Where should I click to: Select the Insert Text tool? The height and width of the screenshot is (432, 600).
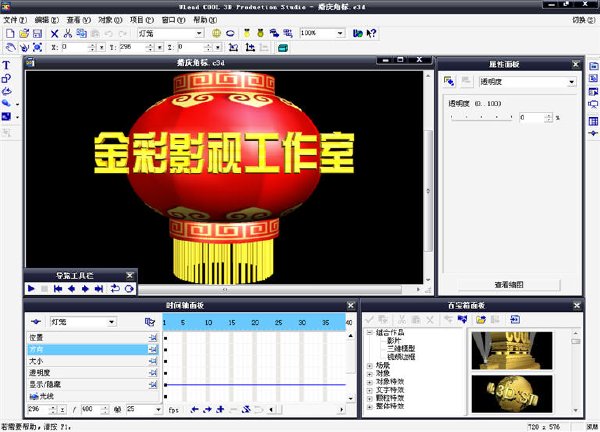7,65
